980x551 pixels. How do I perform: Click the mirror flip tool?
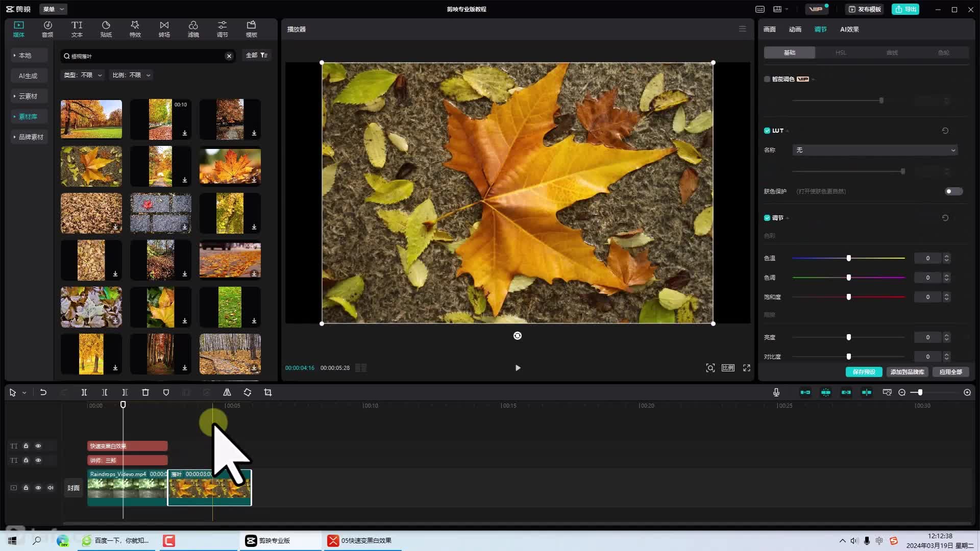tap(227, 392)
